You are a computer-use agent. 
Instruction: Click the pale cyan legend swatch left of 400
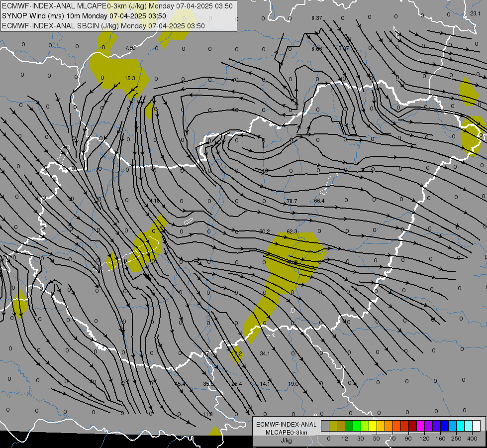click(469, 426)
